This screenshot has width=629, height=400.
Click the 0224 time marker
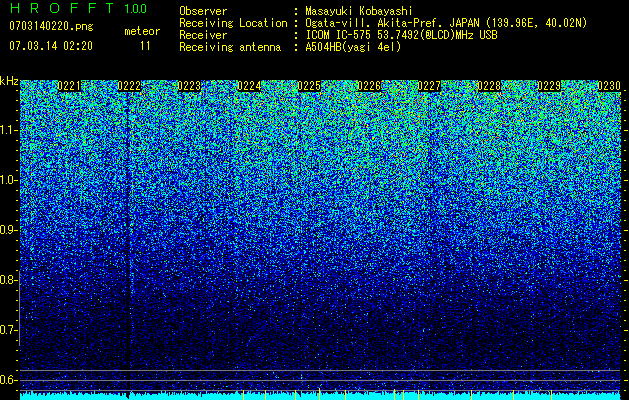[249, 86]
